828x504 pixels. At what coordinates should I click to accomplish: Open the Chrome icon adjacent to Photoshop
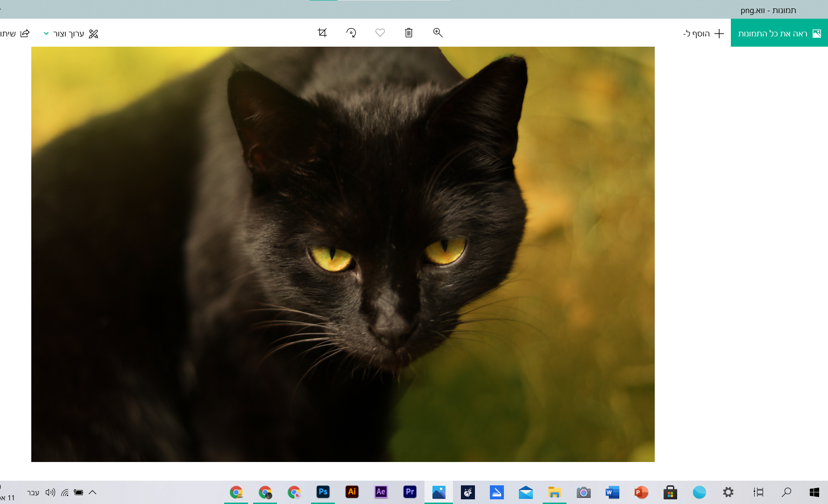(x=294, y=492)
